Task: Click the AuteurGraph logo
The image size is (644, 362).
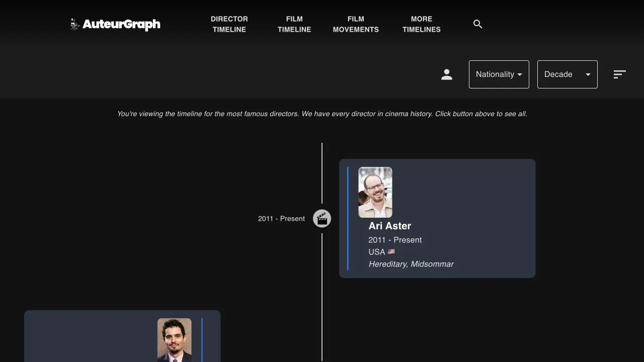Action: (x=115, y=24)
